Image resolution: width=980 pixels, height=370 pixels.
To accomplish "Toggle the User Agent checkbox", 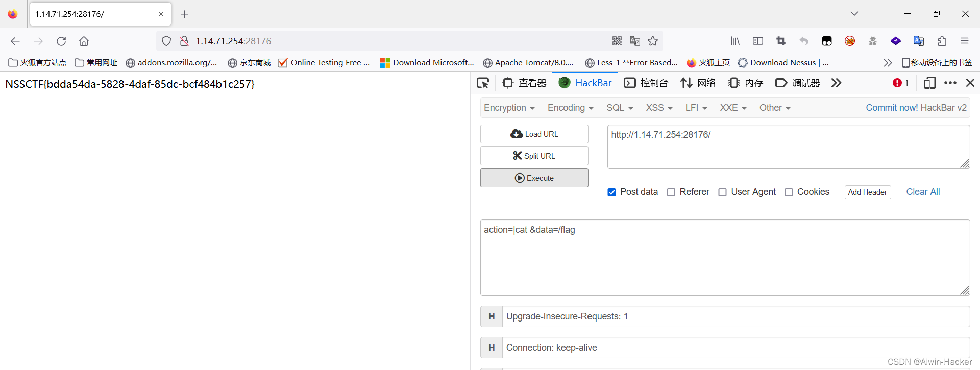I will point(722,192).
